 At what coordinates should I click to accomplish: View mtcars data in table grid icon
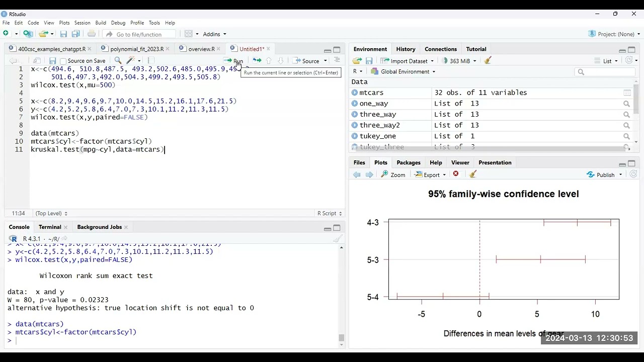coord(627,93)
